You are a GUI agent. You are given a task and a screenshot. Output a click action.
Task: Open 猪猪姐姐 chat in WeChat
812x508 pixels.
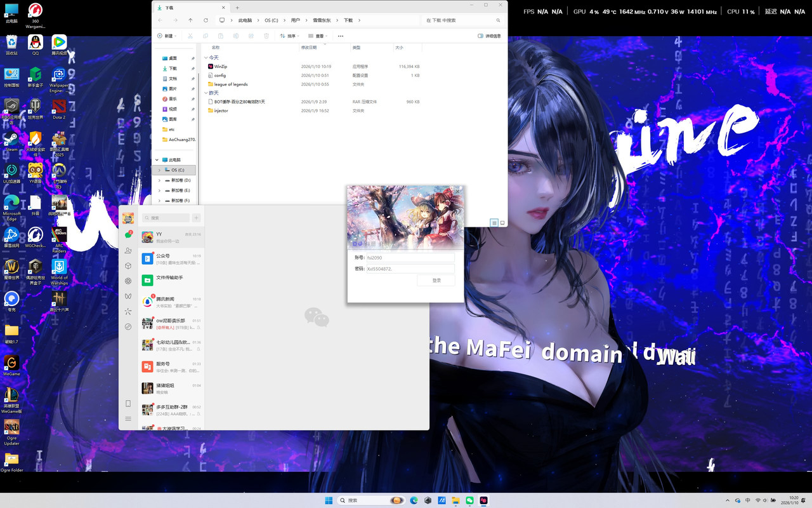tap(171, 388)
